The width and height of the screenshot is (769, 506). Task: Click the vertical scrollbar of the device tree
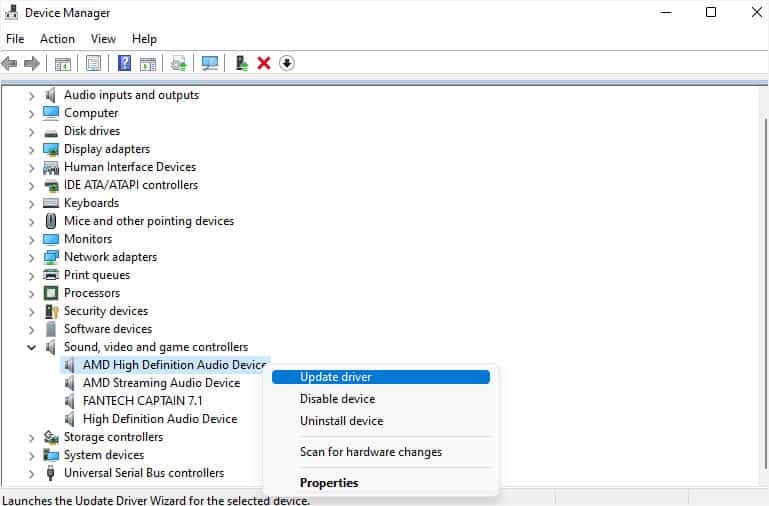pos(765,294)
